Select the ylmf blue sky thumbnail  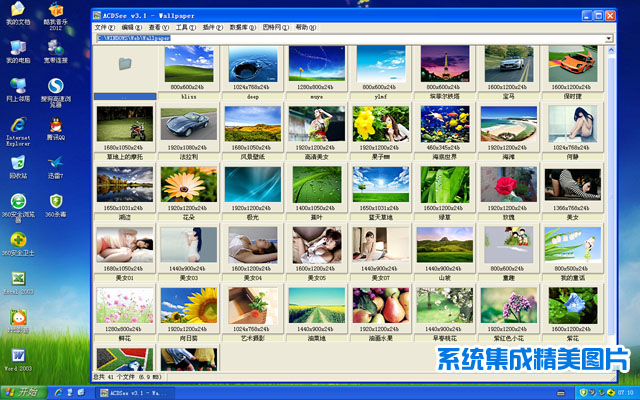click(x=381, y=64)
